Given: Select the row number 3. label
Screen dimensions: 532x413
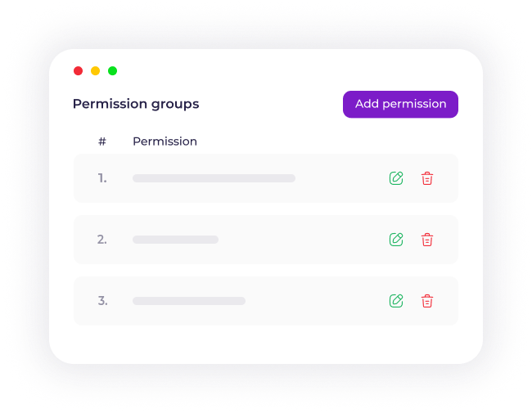Looking at the screenshot, I should [x=102, y=301].
